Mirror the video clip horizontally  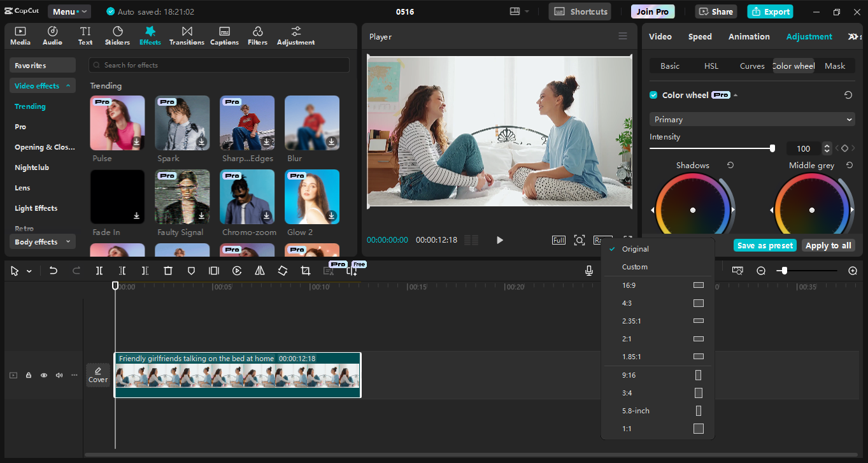259,270
